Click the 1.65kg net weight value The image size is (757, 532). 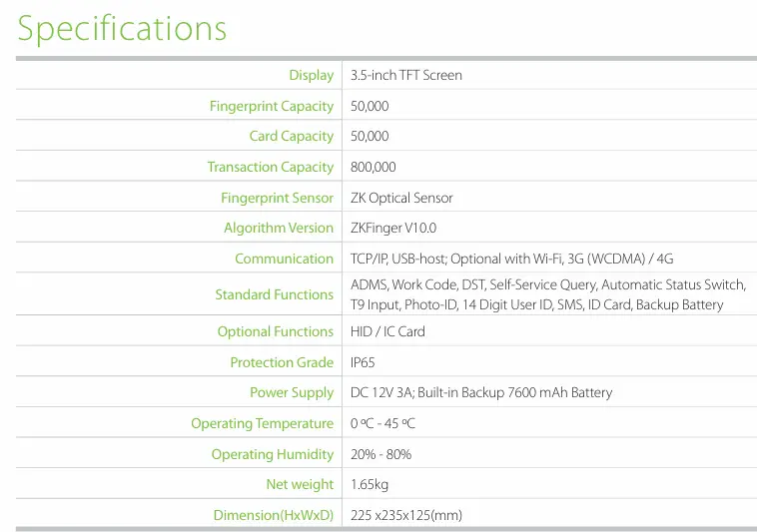click(x=370, y=484)
